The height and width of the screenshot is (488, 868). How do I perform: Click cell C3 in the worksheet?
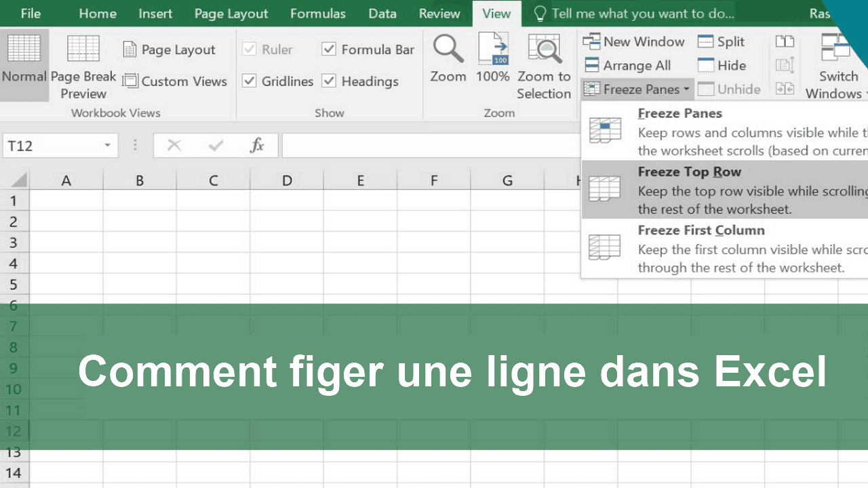click(x=214, y=243)
